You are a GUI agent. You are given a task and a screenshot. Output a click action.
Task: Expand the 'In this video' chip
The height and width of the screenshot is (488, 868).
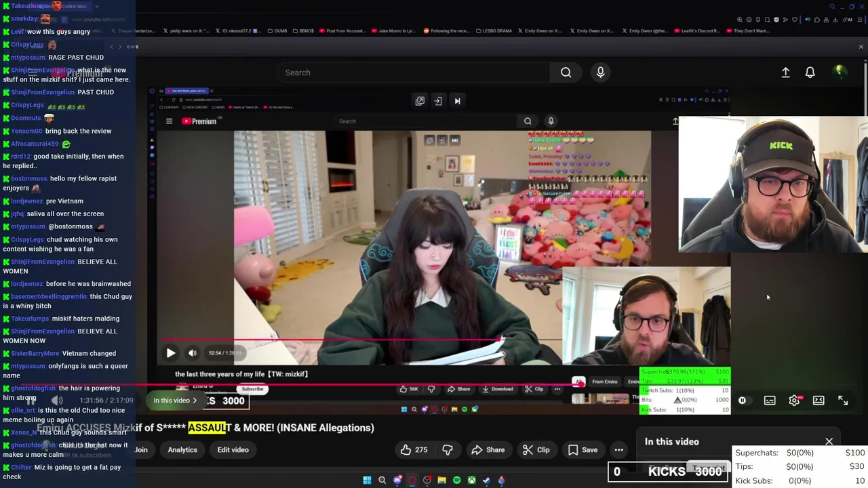coord(174,401)
